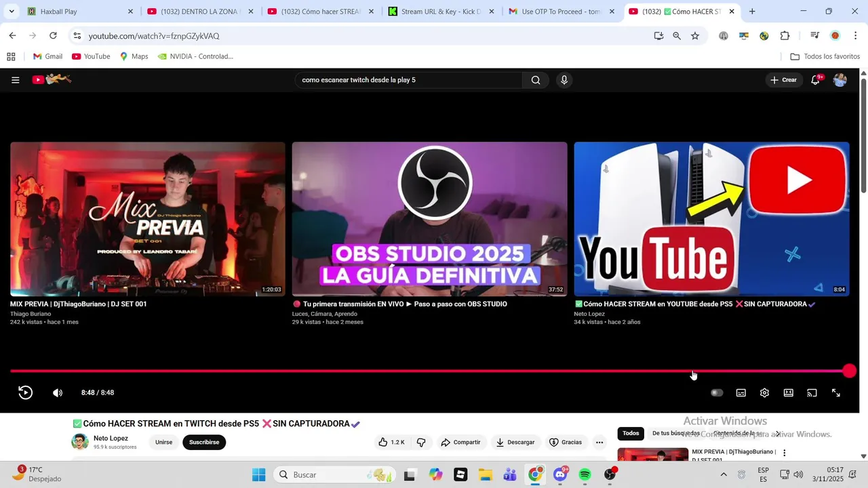Mute the video volume
The height and width of the screenshot is (488, 868).
[58, 392]
